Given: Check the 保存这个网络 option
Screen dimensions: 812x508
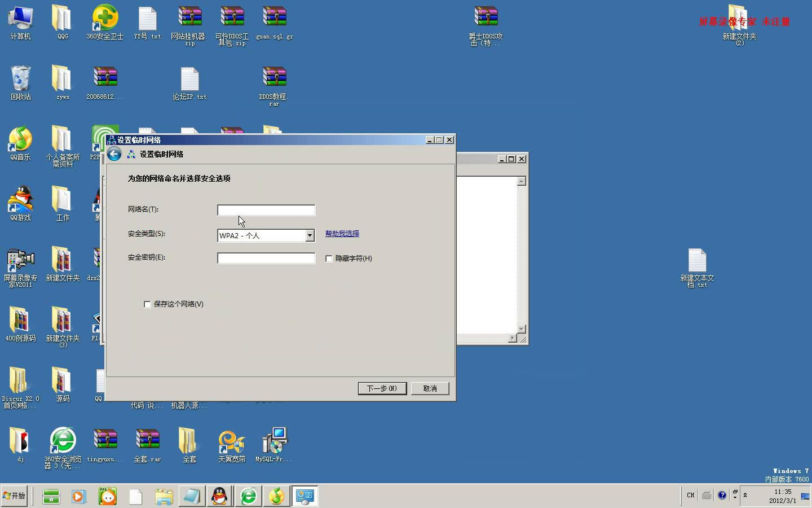Looking at the screenshot, I should tap(147, 304).
